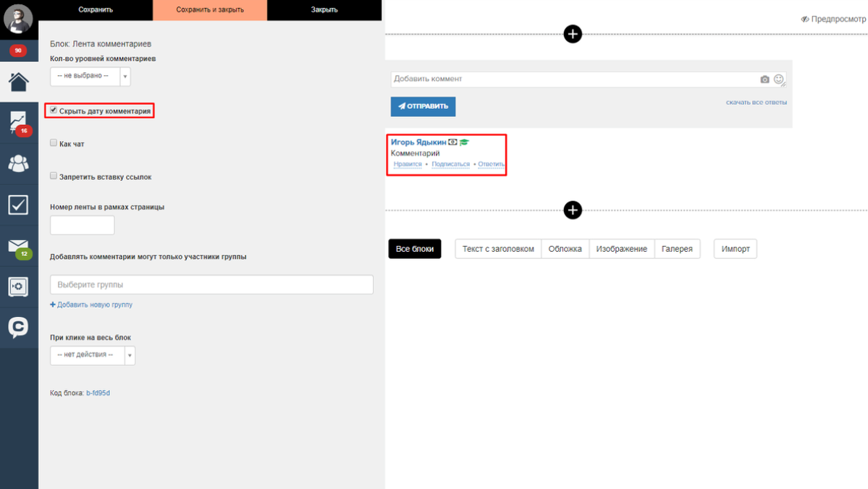Click the lower plus add-block button
This screenshot has height=489, width=868.
(x=573, y=211)
